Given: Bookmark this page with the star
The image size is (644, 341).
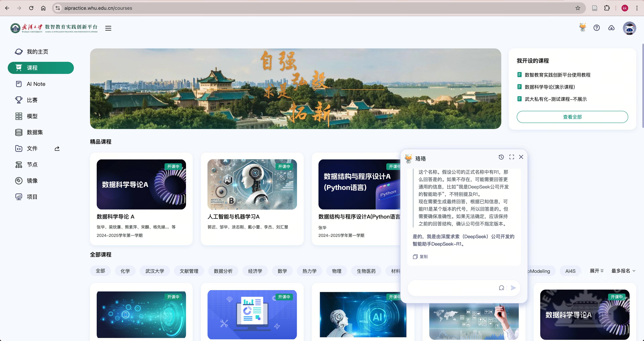Looking at the screenshot, I should coord(578,8).
